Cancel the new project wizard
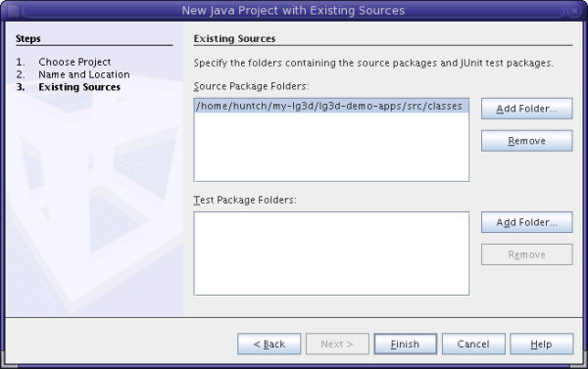The width and height of the screenshot is (588, 369). tap(473, 344)
